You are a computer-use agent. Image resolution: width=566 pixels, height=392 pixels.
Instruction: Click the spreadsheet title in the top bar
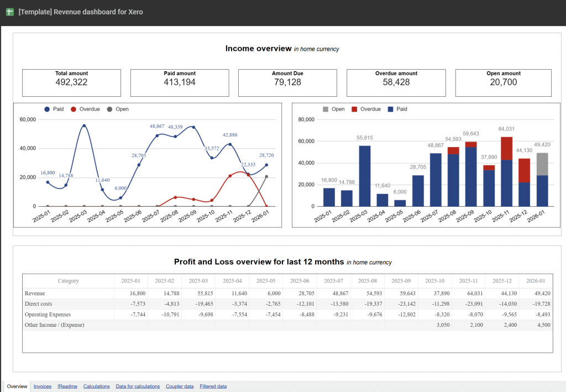click(x=80, y=11)
